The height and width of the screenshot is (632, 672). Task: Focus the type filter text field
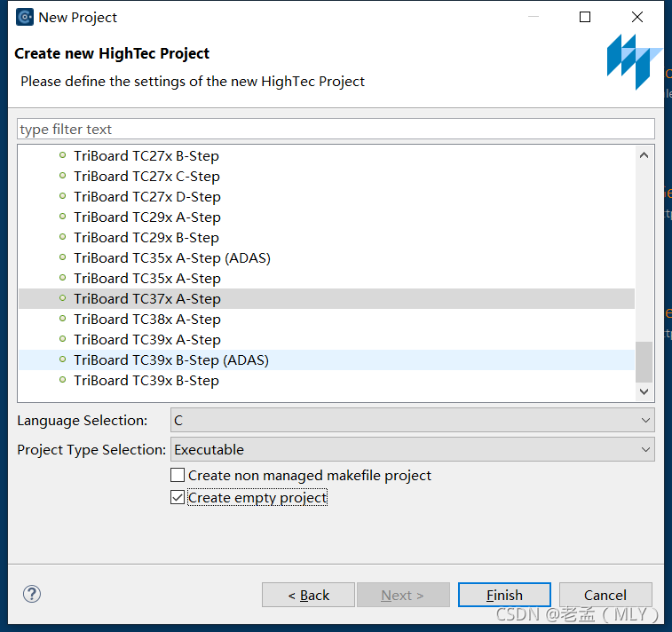click(x=336, y=129)
